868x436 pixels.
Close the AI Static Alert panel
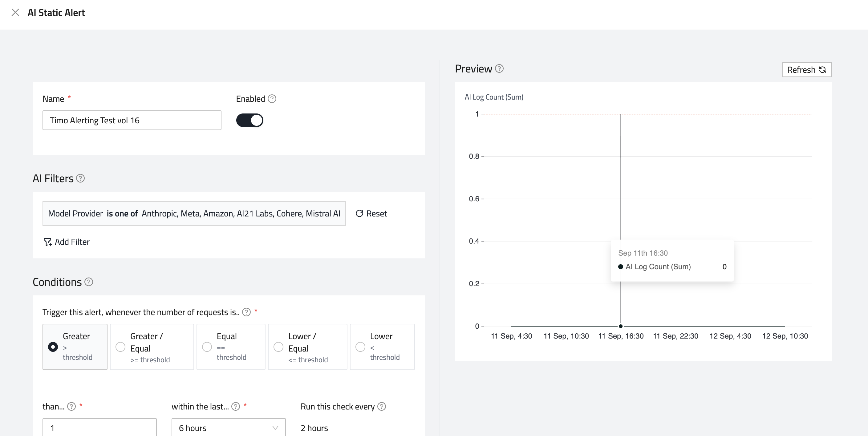coord(15,12)
